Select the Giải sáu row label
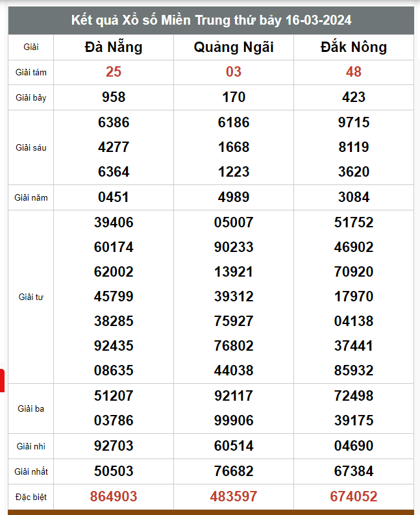420x515 pixels. pos(31,147)
